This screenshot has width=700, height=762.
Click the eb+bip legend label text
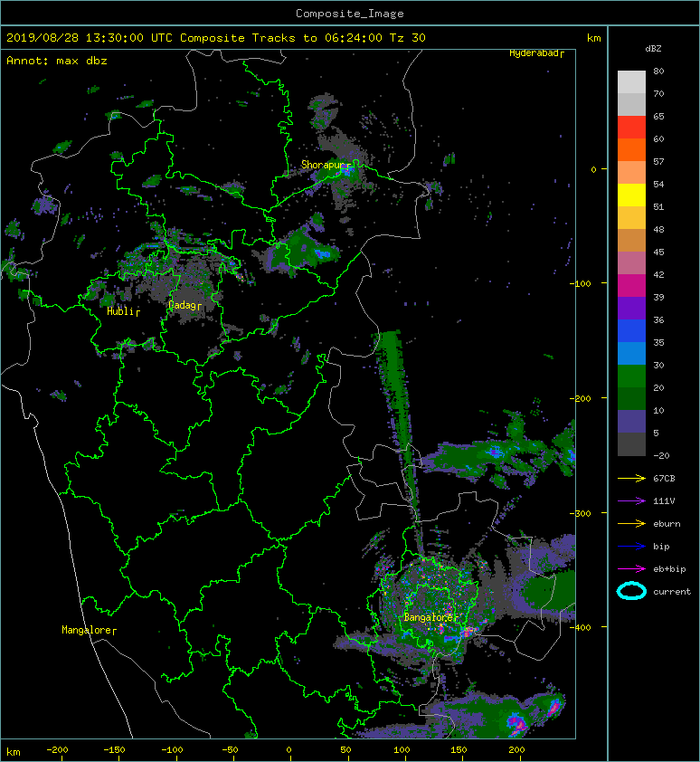click(669, 569)
